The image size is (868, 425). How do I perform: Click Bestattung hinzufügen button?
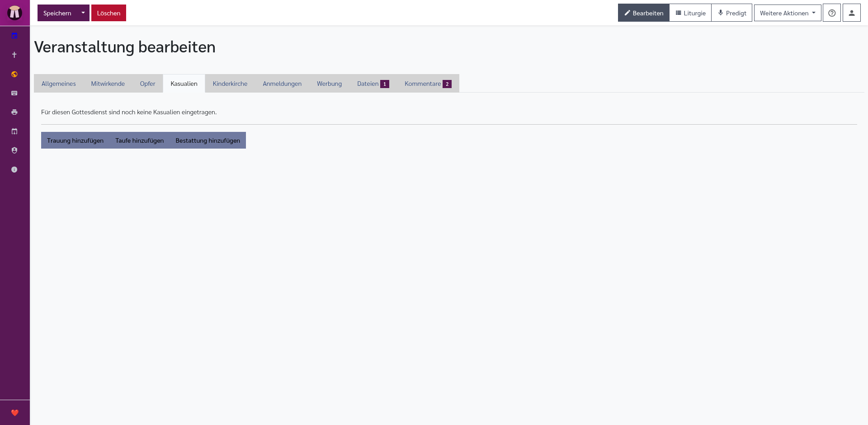(x=208, y=140)
